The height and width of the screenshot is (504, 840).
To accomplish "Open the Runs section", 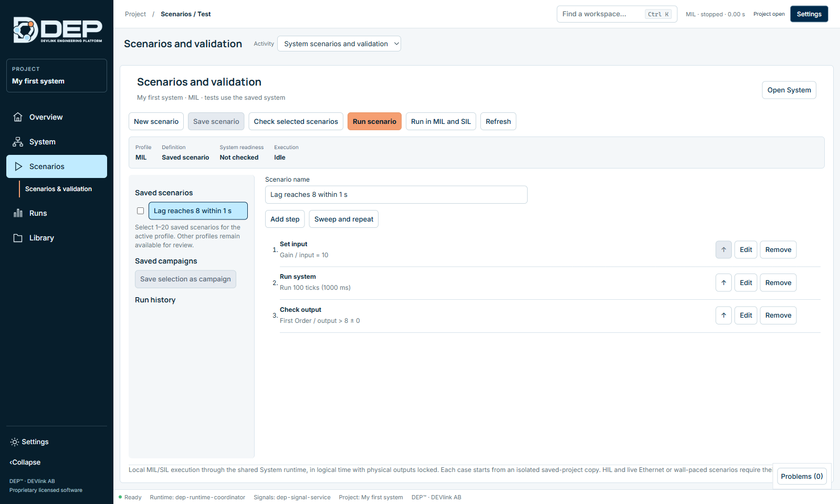I will click(x=57, y=213).
